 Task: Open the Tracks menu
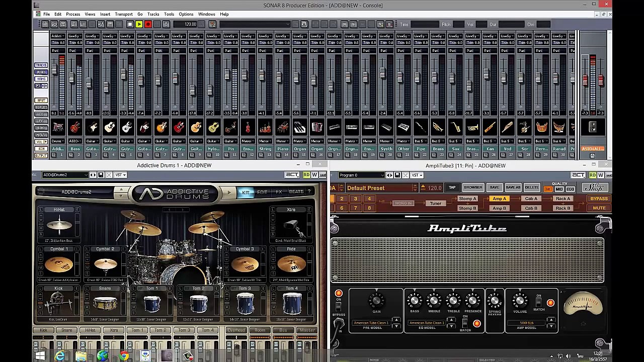(x=153, y=14)
